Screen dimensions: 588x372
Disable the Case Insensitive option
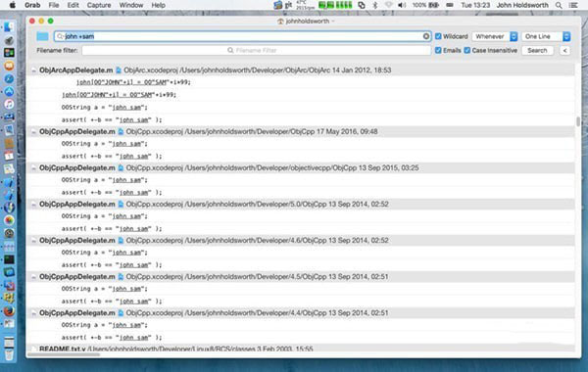pos(466,50)
